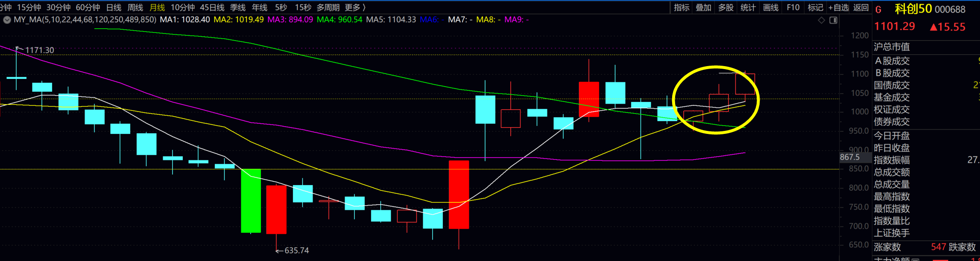Screen dimensions: 980x261
Task: Select the 周线 weekly period tab
Action: coord(135,7)
